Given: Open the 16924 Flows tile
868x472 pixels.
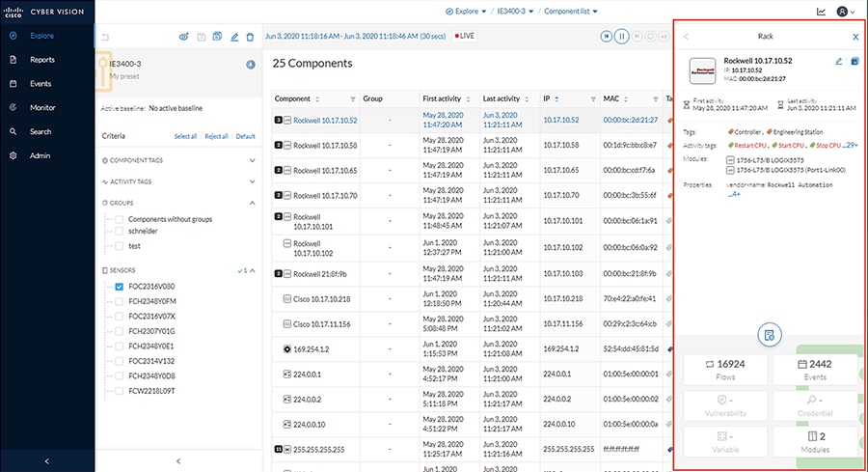Looking at the screenshot, I should click(x=725, y=370).
